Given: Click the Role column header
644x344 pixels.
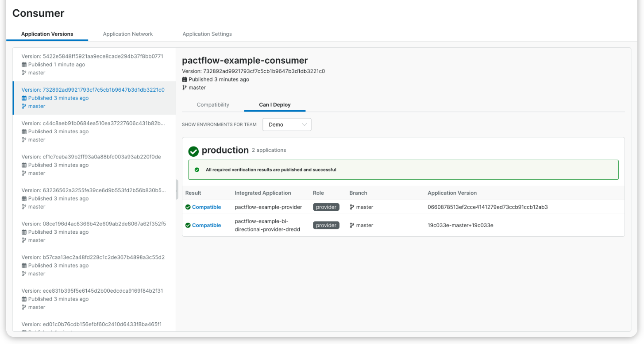Looking at the screenshot, I should 318,193.
